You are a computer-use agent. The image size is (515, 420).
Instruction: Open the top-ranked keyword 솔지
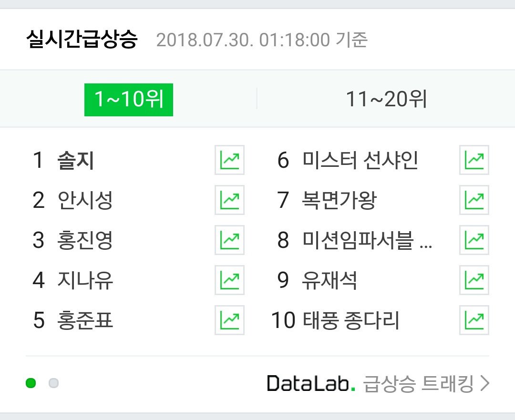coord(75,161)
